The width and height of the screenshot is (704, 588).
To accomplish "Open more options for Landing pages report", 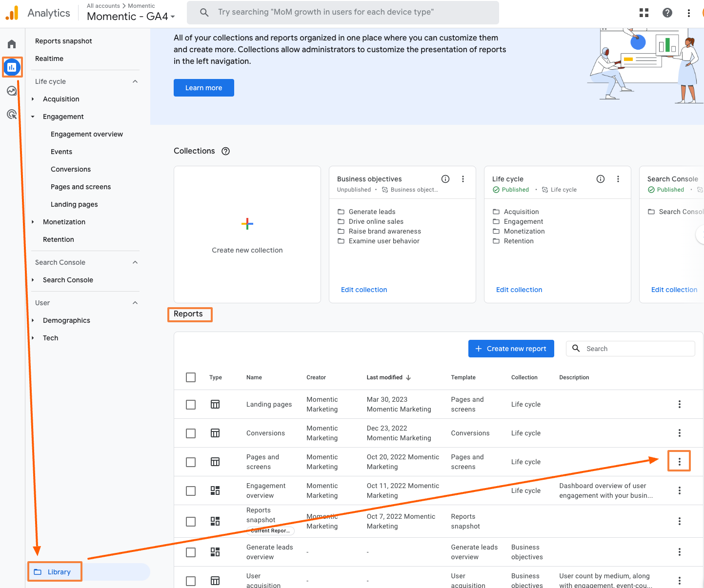I will [680, 404].
